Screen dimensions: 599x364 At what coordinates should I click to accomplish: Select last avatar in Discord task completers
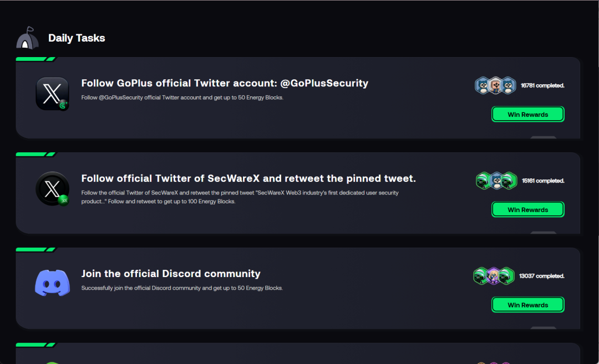pyautogui.click(x=506, y=276)
